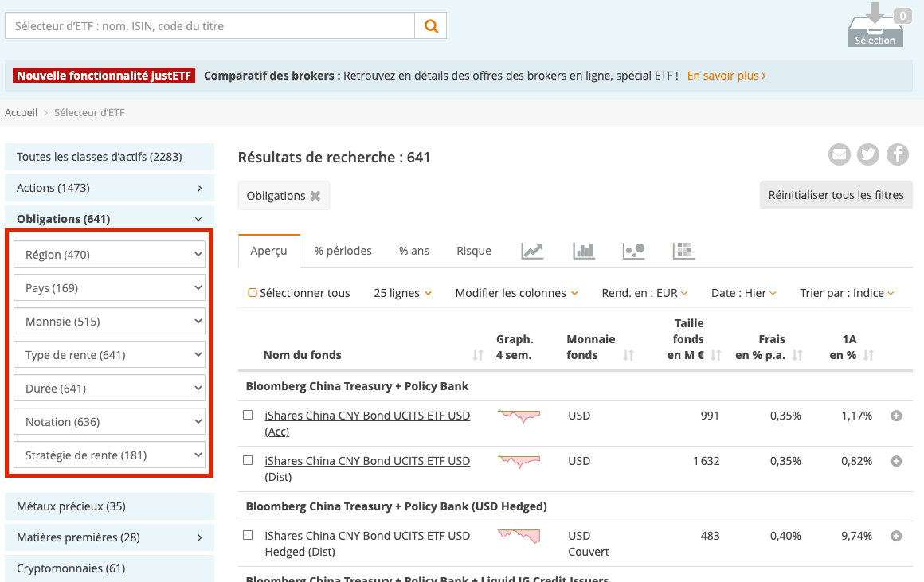924x582 pixels.
Task: Tick checkbox for iShares China CNY Bond (Acc)
Action: [248, 416]
